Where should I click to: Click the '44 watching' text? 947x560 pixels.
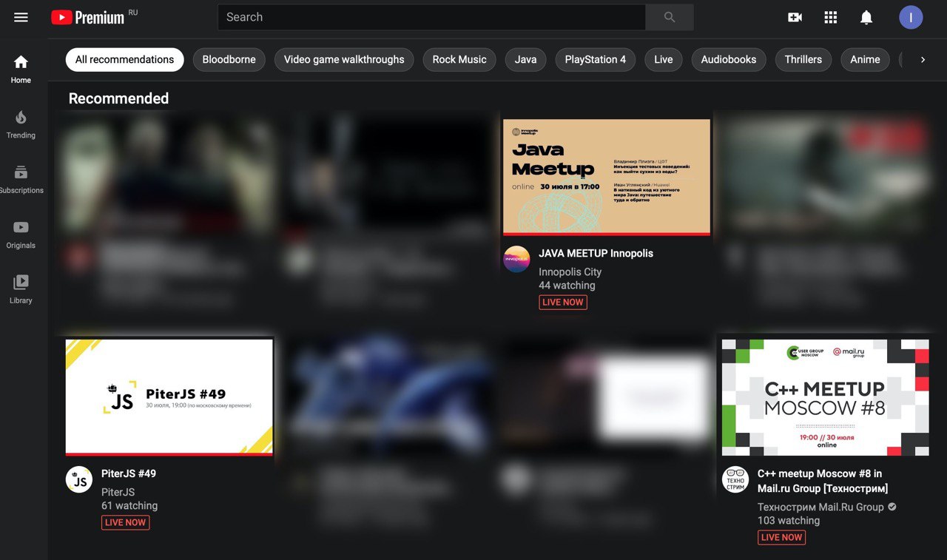click(567, 286)
